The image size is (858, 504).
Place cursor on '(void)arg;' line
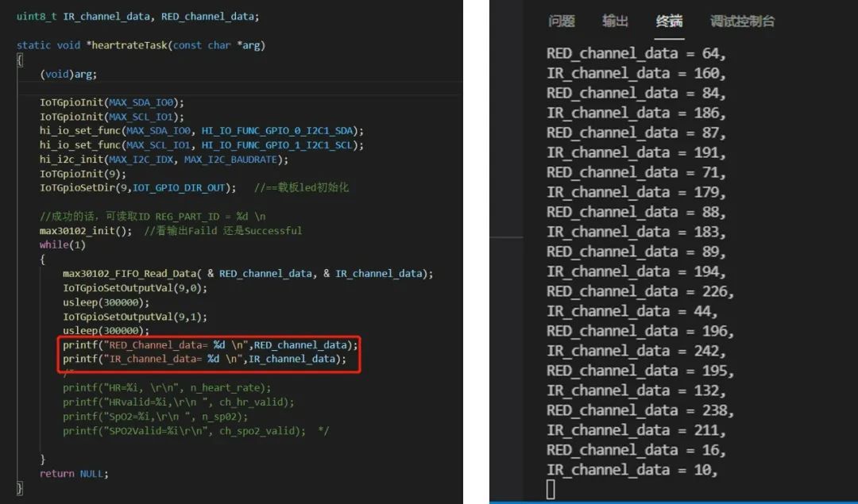[68, 74]
